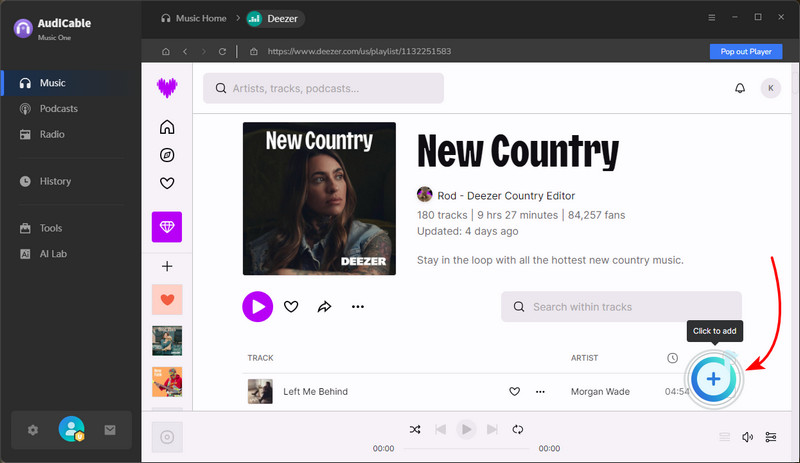Sort by the ARTIST column header
The height and width of the screenshot is (463, 800).
584,358
